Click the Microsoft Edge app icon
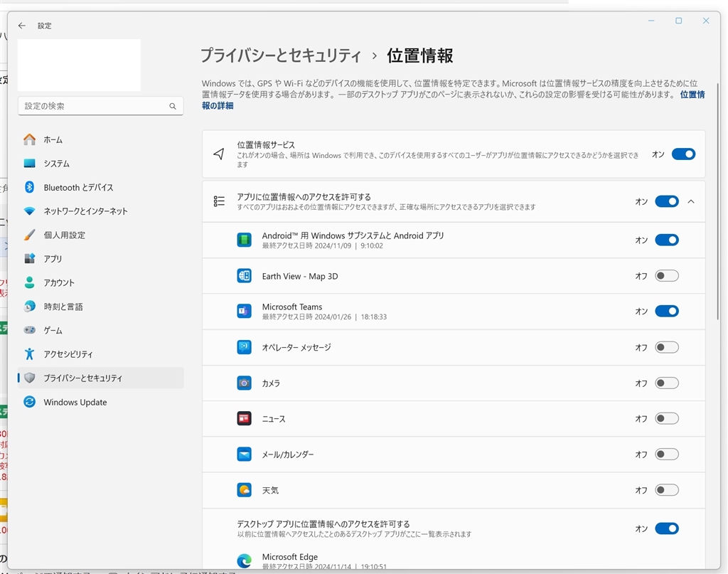728x574 pixels. pyautogui.click(x=245, y=561)
